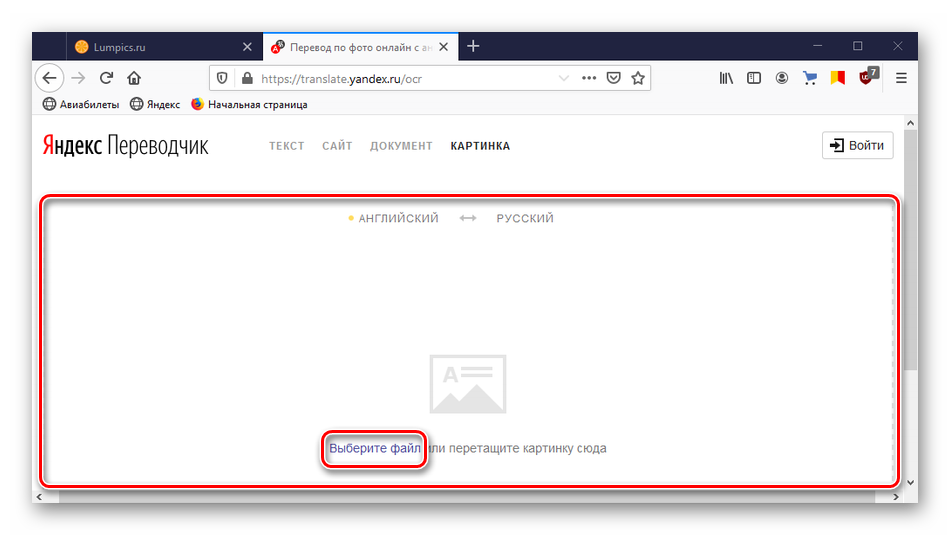Open the ТЕКСТ translation mode
This screenshot has height=545, width=950.
(x=286, y=146)
